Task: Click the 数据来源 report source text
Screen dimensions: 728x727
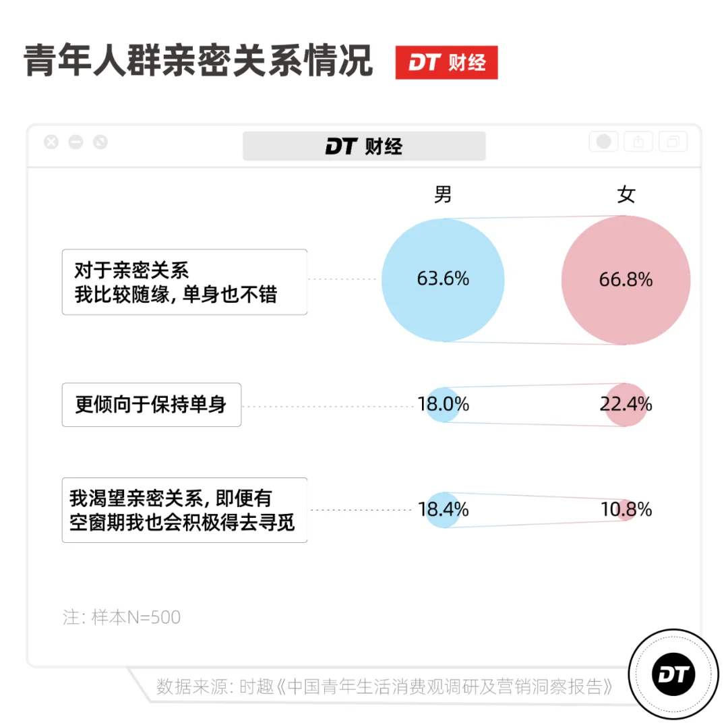Action: click(x=384, y=687)
